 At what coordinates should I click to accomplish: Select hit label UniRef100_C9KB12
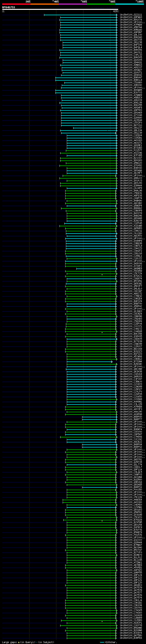pos(131,359)
